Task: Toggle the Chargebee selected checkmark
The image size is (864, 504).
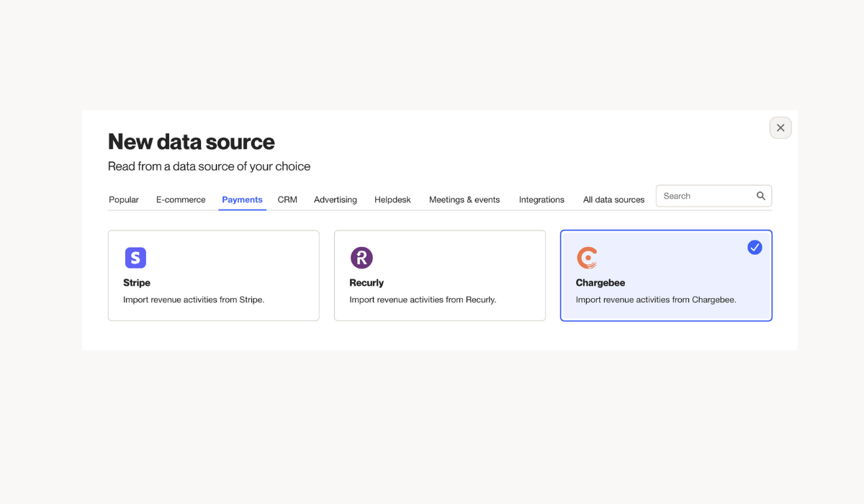Action: point(755,247)
